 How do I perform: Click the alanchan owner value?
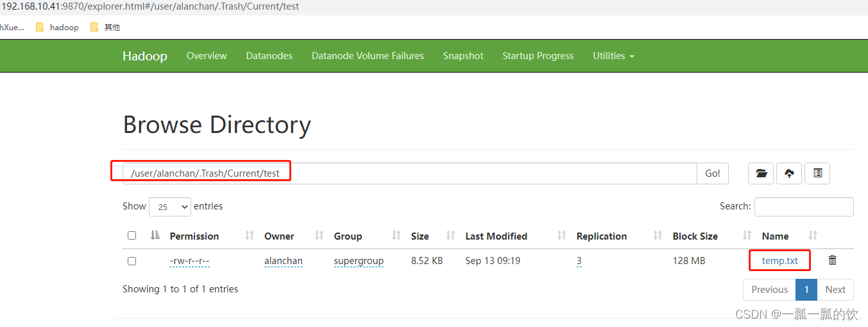click(x=284, y=261)
